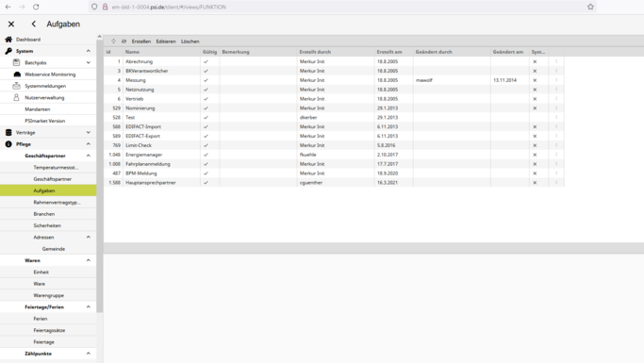Go back using the chevron beside Aufgaben
Image resolution: width=644 pixels, height=363 pixels.
click(x=34, y=25)
